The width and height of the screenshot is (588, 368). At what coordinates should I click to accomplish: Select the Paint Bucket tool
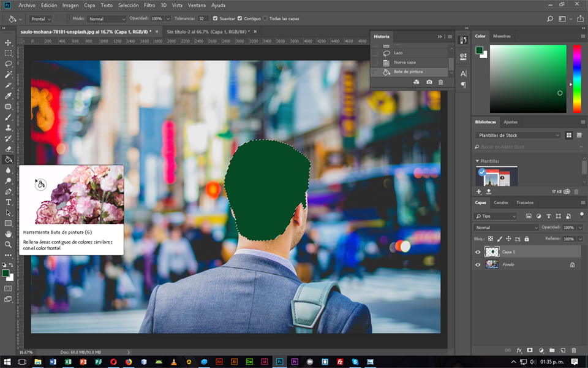pos(8,159)
